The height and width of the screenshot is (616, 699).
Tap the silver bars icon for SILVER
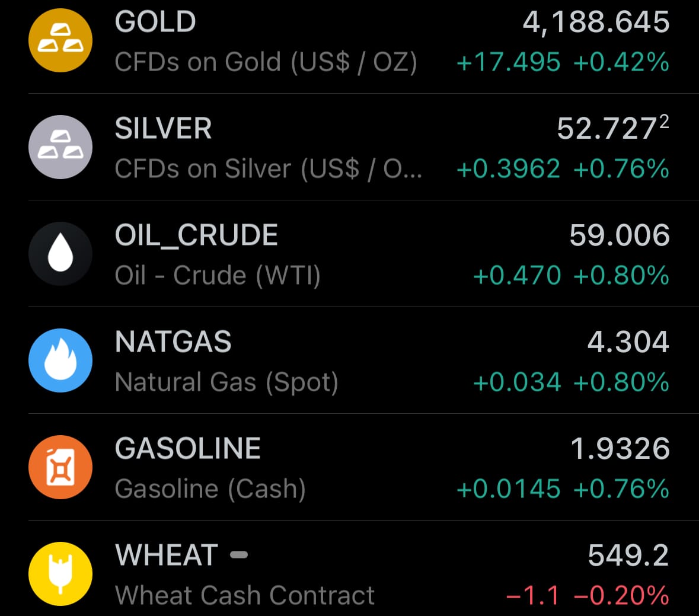[x=60, y=147]
